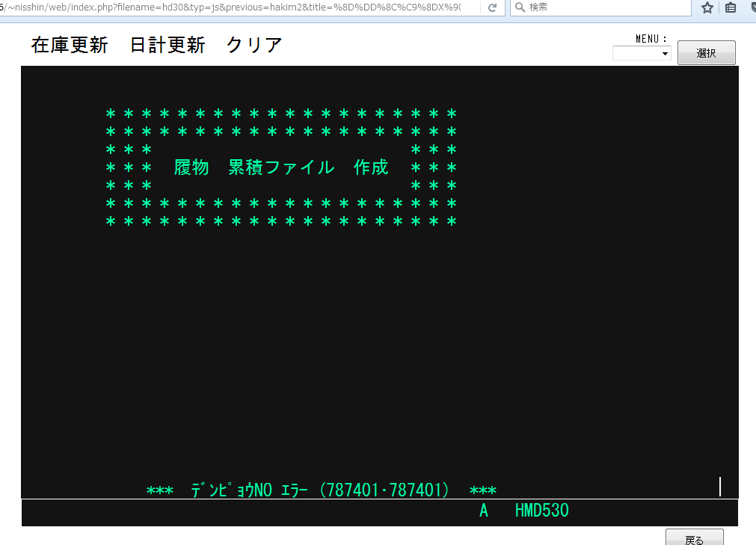The width and height of the screenshot is (756, 545).
Task: Click the MENU : label
Action: pos(651,39)
